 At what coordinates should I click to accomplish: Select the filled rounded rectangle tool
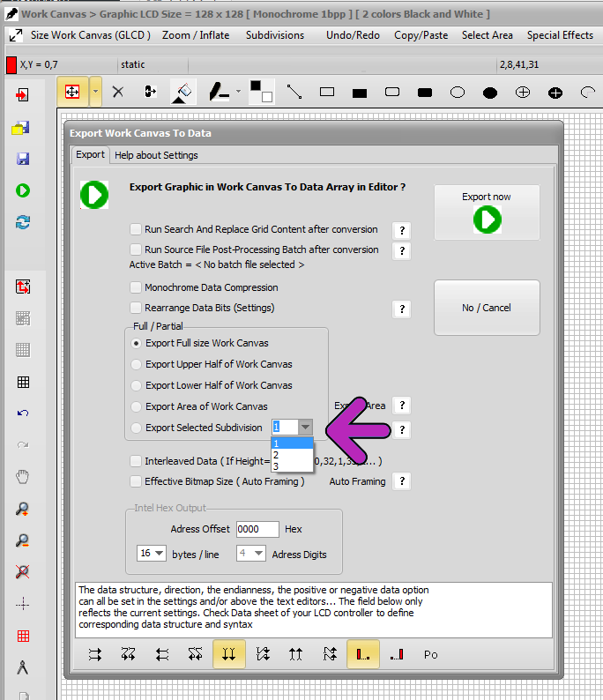pos(425,93)
